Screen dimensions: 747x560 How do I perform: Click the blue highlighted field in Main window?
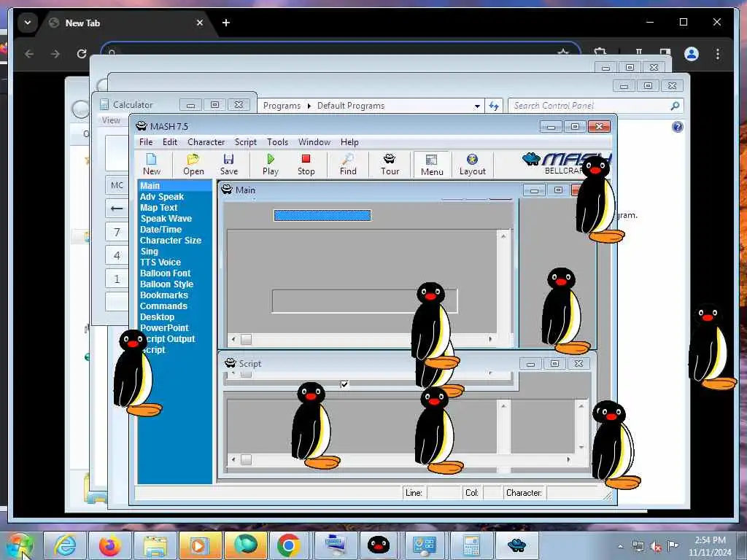[322, 216]
